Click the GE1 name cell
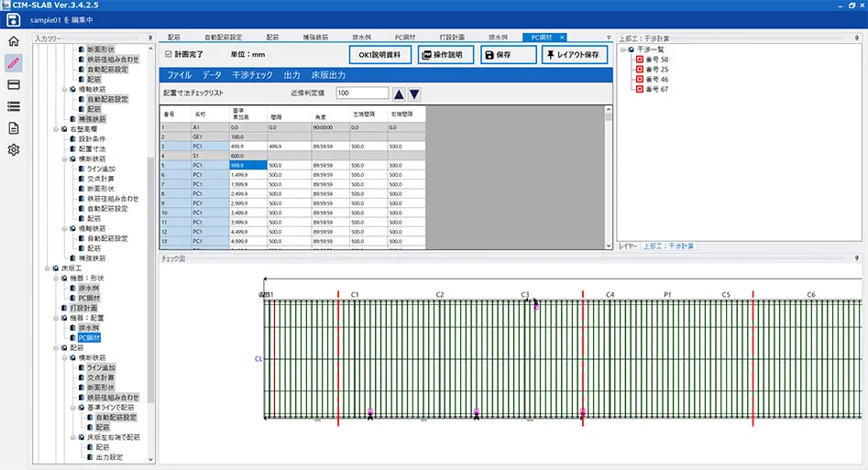This screenshot has width=868, height=470. click(x=210, y=137)
